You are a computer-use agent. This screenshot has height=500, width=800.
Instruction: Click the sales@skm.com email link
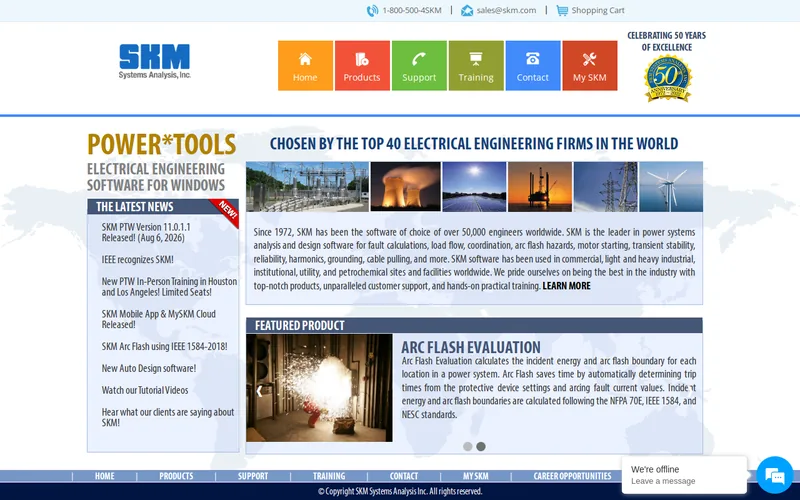tap(506, 10)
